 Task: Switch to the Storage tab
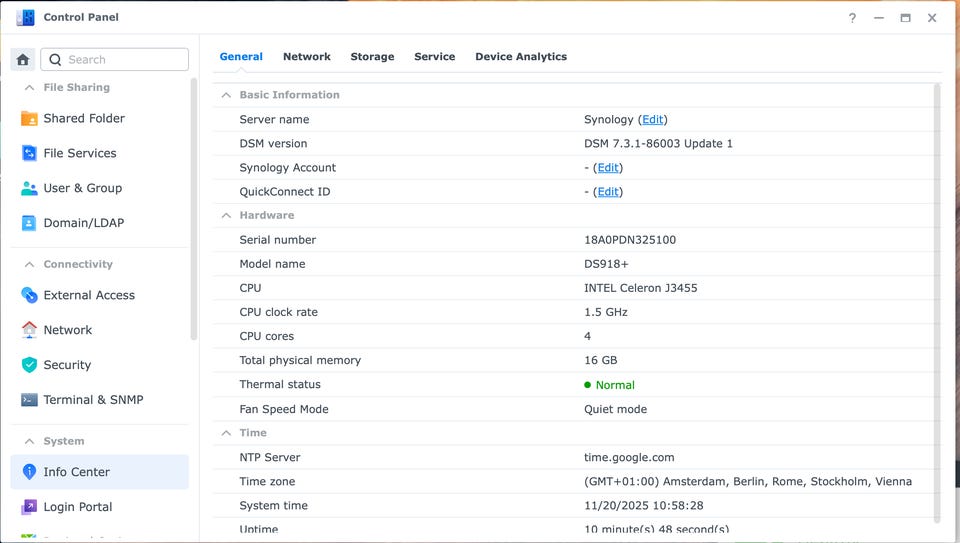[x=372, y=57]
